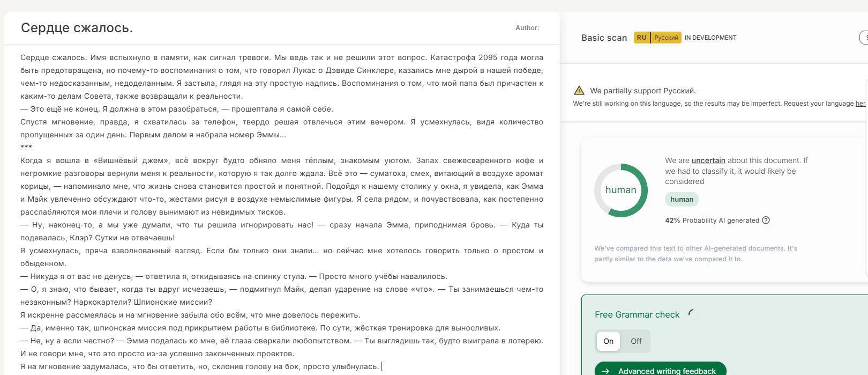Screen dimensions: 868x375
Task: Click the 'IN DEVELOPMENT' label
Action: 710,38
